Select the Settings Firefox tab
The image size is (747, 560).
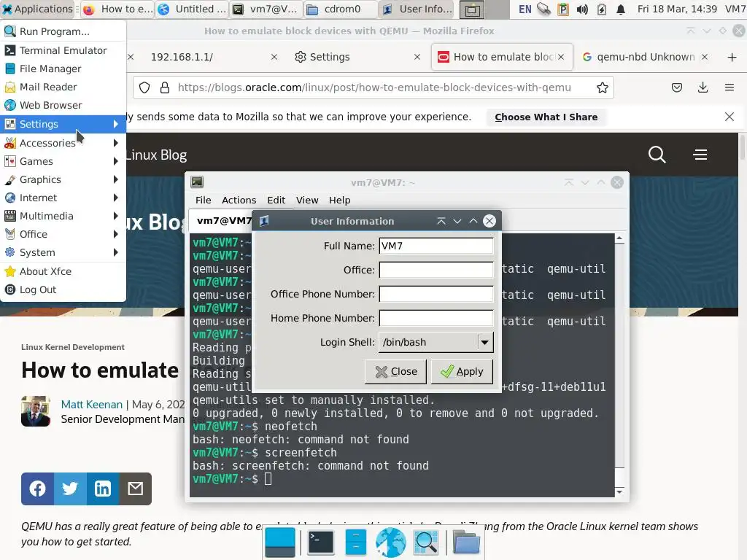pyautogui.click(x=357, y=57)
